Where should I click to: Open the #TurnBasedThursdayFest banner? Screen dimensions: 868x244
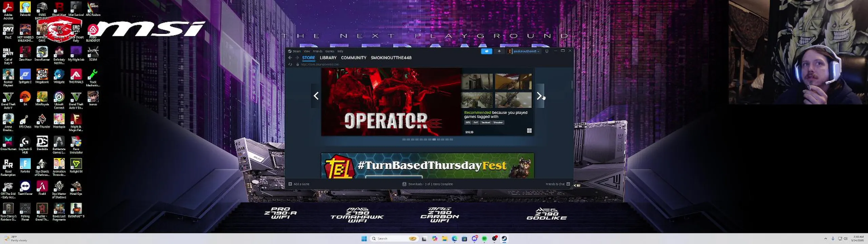pos(428,166)
